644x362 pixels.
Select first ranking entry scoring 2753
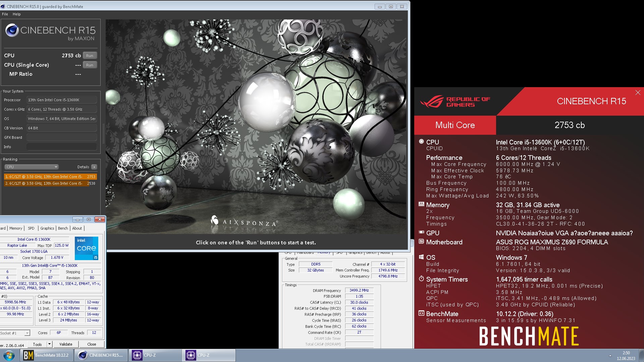click(x=50, y=177)
